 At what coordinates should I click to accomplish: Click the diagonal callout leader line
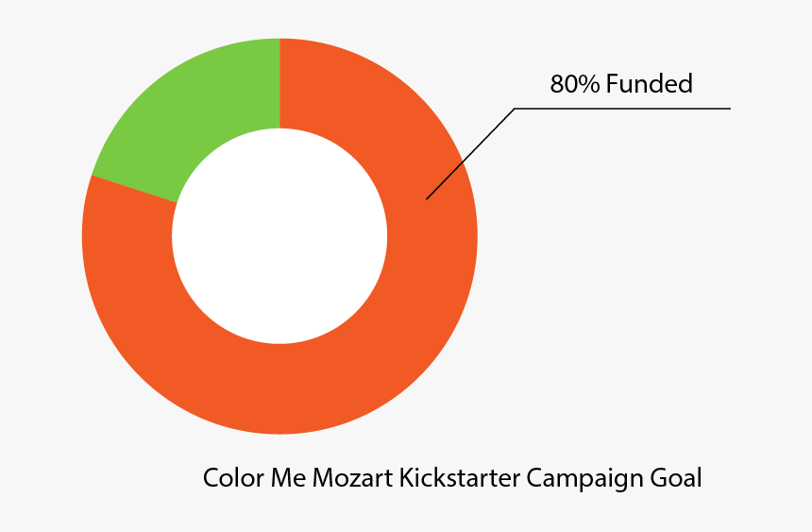pos(470,154)
